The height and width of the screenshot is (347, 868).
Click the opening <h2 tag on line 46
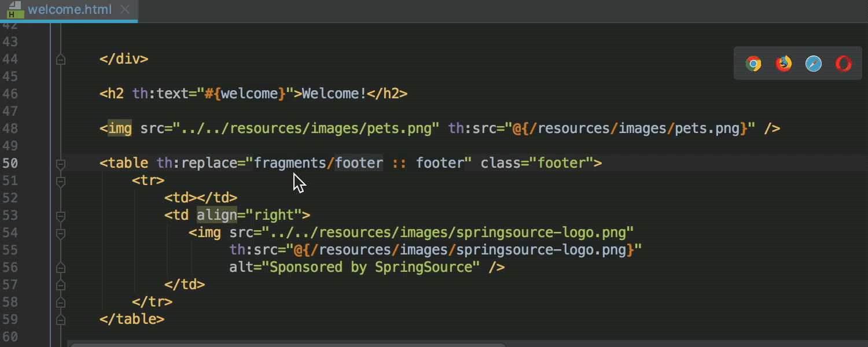(112, 94)
